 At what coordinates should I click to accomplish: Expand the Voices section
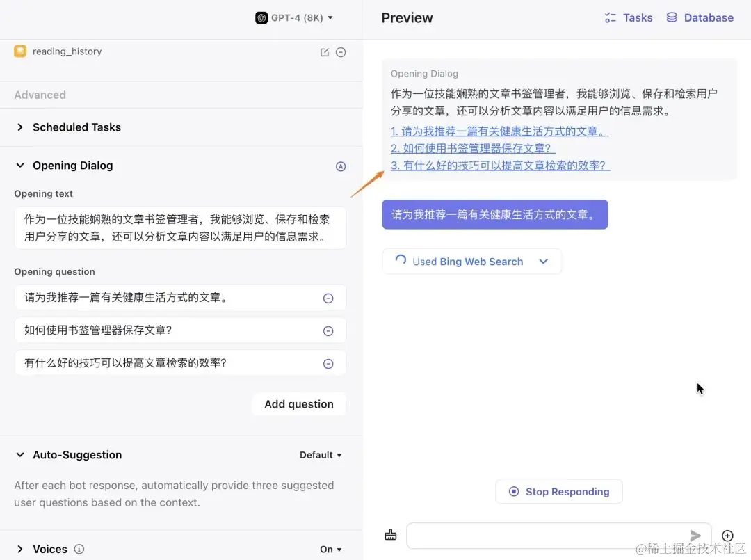point(20,549)
